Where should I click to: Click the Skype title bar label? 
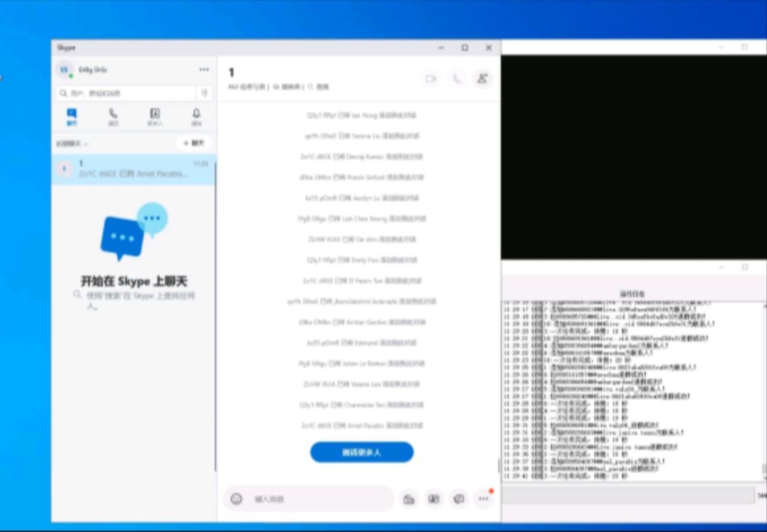66,47
